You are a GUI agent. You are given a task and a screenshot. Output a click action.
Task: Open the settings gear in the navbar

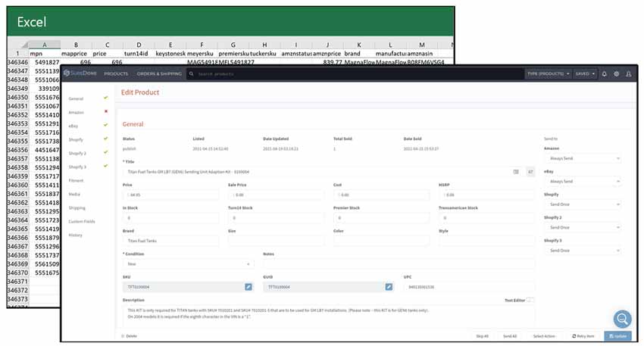tap(616, 74)
